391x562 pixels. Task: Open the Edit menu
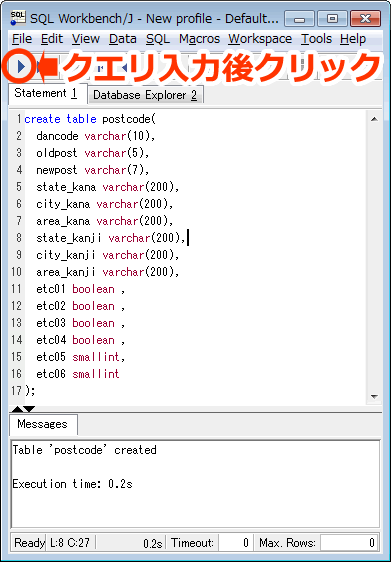coord(52,39)
